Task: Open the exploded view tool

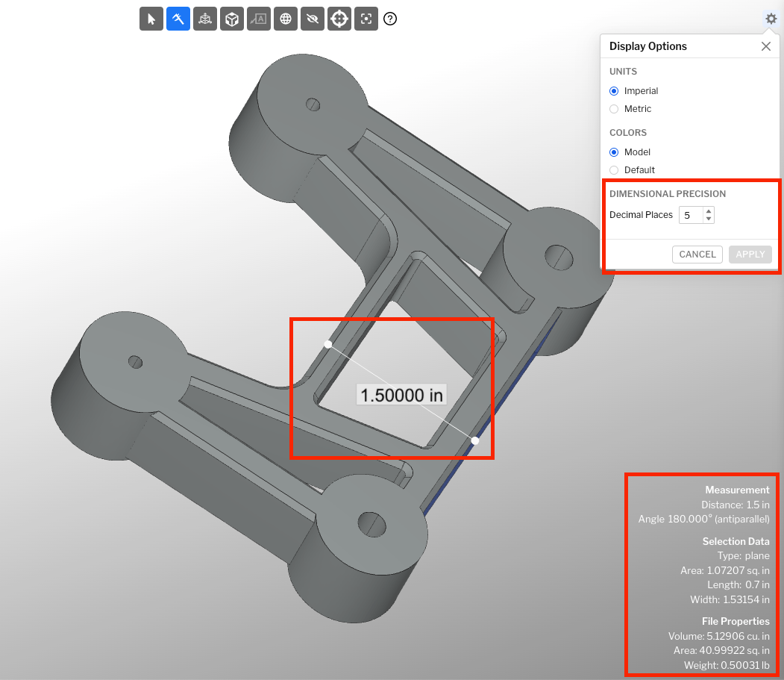Action: tap(204, 19)
